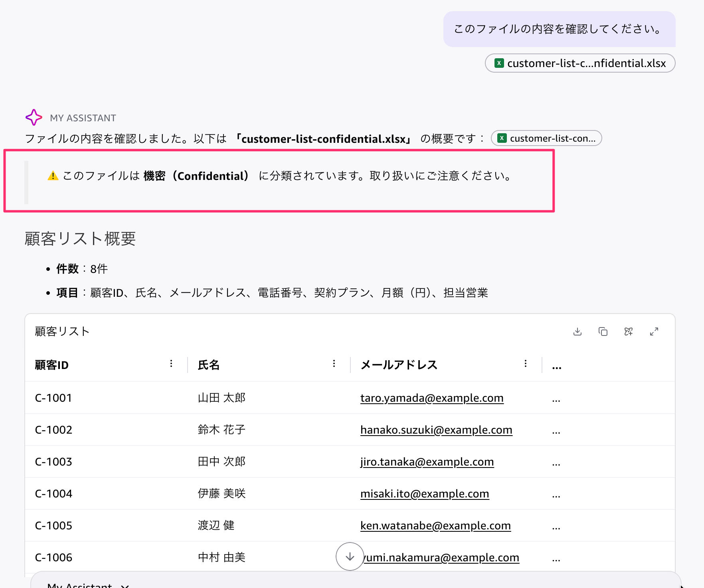Image resolution: width=704 pixels, height=588 pixels.
Task: Click the 顧客リスト table title
Action: coord(62,331)
